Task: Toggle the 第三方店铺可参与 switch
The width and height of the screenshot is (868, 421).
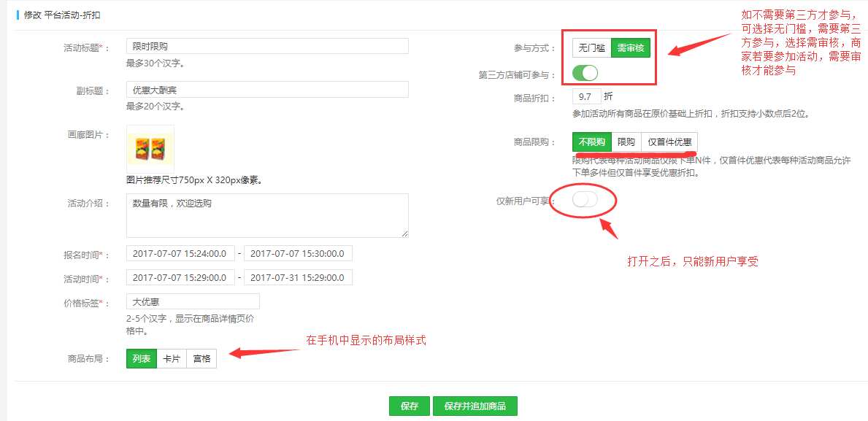Action: 585,73
